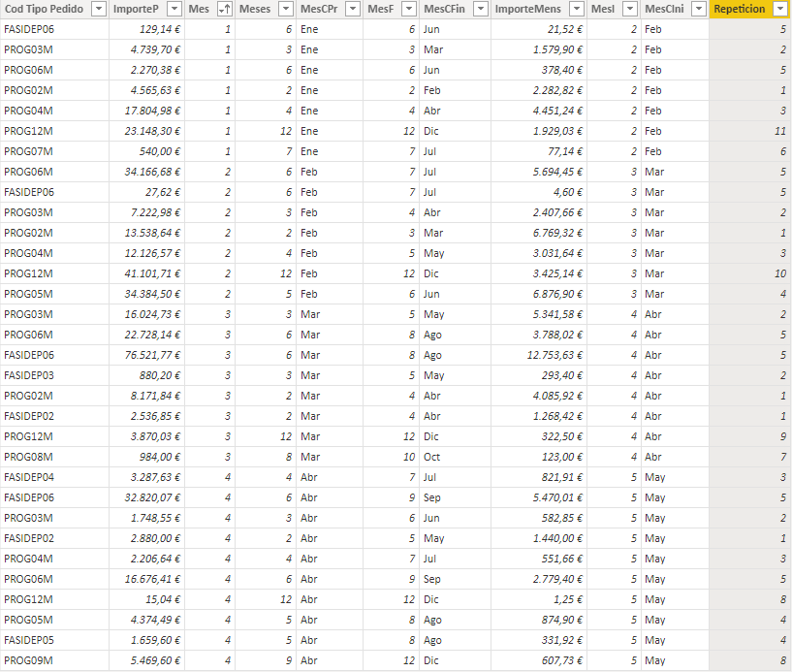The height and width of the screenshot is (672, 792).
Task: Open the MesCFin column filter dropdown
Action: click(x=482, y=9)
